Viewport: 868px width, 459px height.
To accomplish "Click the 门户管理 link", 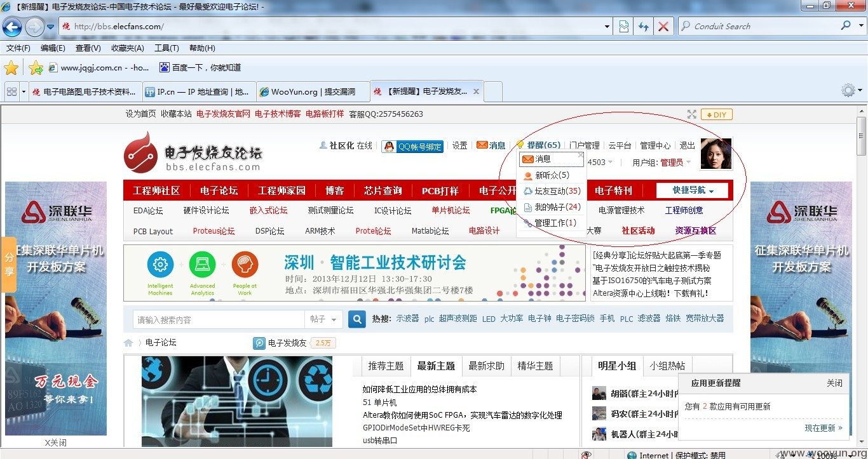I will tap(585, 145).
